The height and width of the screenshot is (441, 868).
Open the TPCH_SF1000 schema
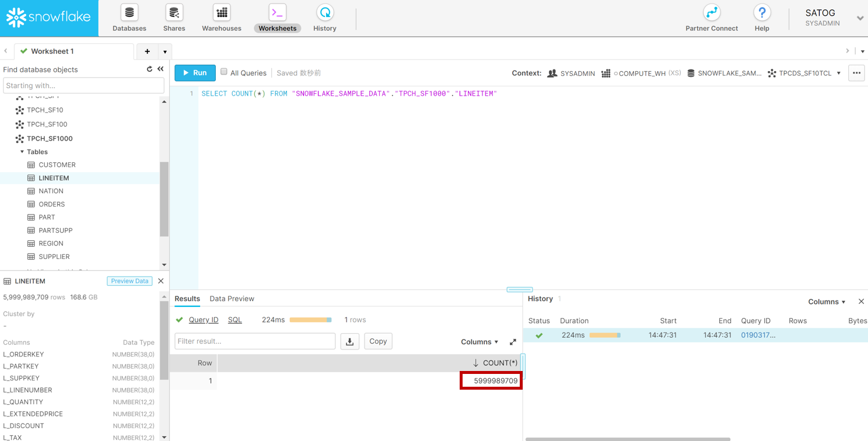coord(50,139)
